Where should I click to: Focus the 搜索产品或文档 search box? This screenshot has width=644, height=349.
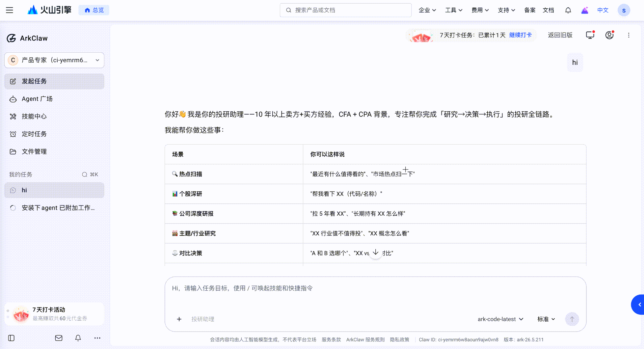(345, 10)
